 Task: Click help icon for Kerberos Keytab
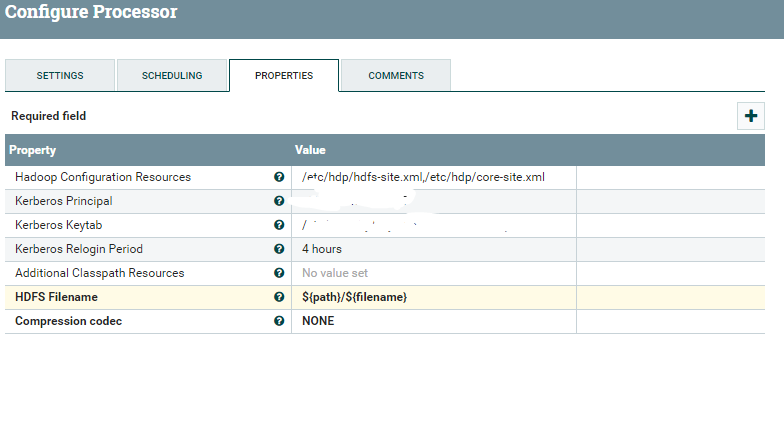tap(279, 225)
